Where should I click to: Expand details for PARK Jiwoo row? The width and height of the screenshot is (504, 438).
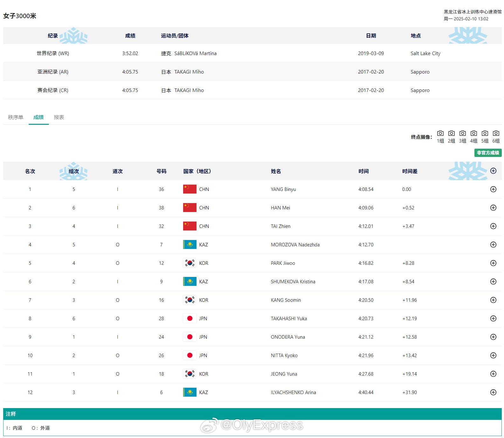pos(493,263)
